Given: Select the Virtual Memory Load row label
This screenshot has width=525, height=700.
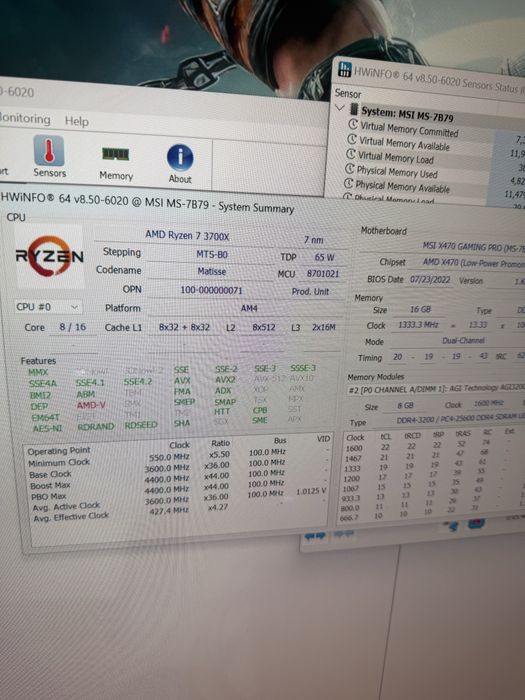Looking at the screenshot, I should coord(396,158).
